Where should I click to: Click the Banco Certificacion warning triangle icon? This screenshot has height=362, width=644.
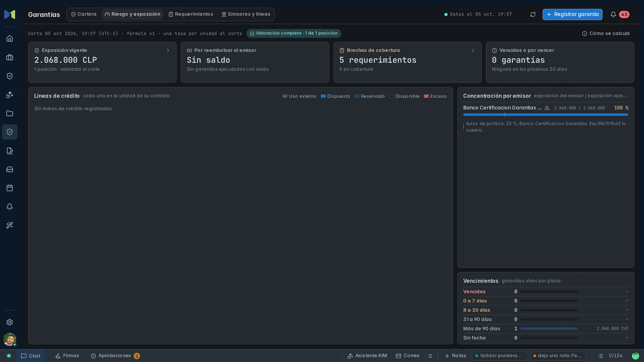coord(547,108)
